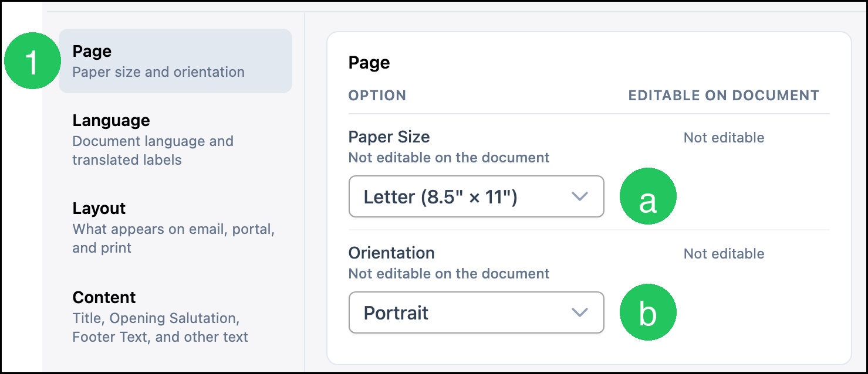Screen dimensions: 868x374
Task: Click 'Title, Opening Salutation, Footer Text' description
Action: click(160, 328)
